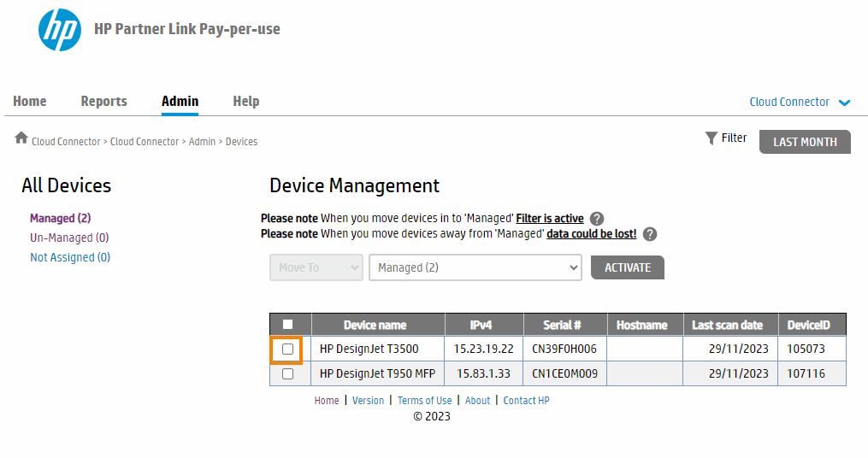The width and height of the screenshot is (868, 458).
Task: Sort by the Last scan date column header
Action: coord(727,325)
